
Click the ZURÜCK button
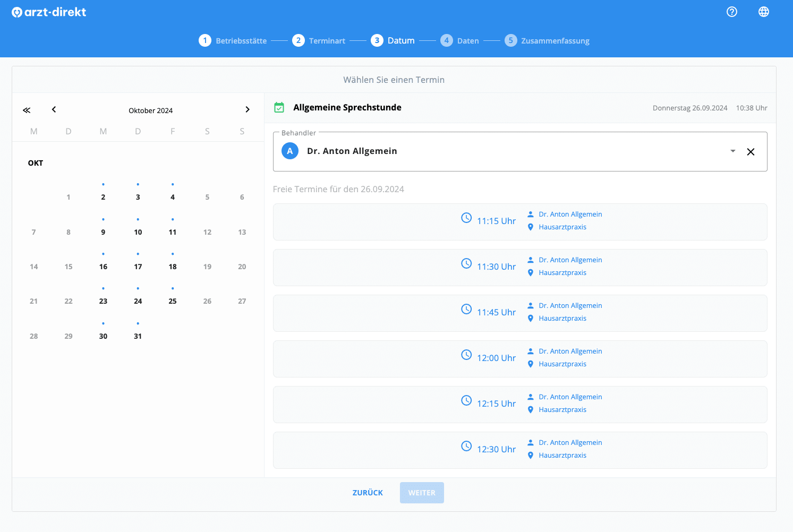tap(368, 493)
